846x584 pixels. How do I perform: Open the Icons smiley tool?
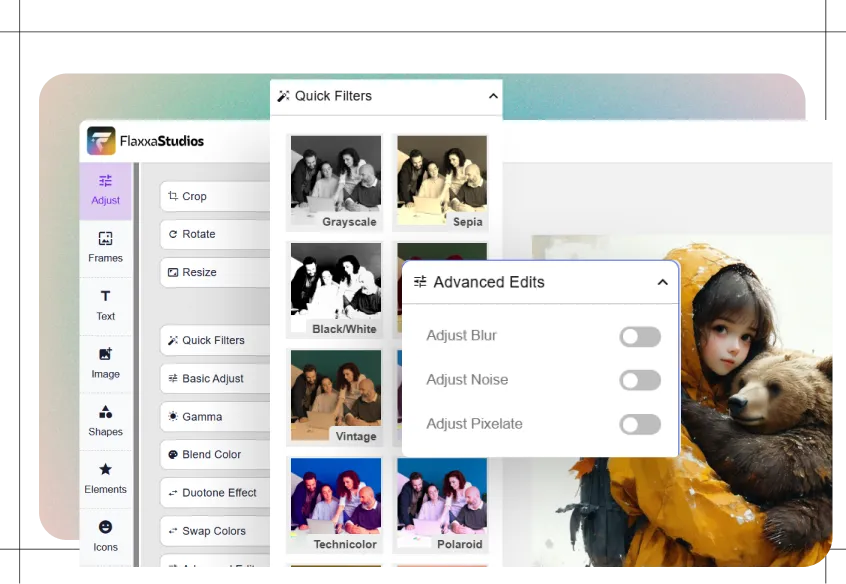coord(105,535)
